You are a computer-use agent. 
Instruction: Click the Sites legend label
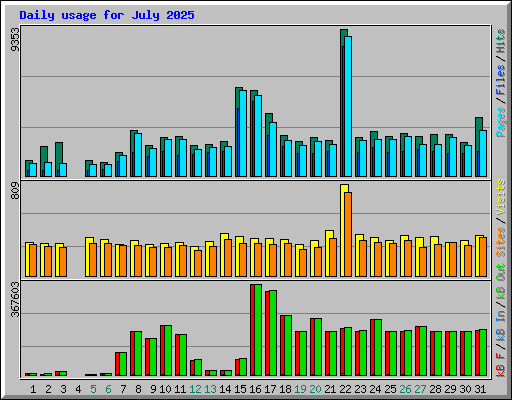500,242
